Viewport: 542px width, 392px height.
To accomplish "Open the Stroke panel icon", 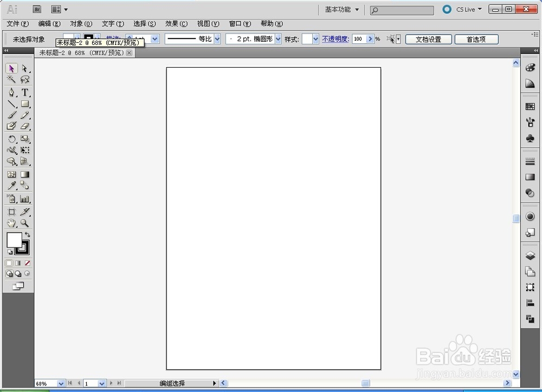I will [530, 161].
